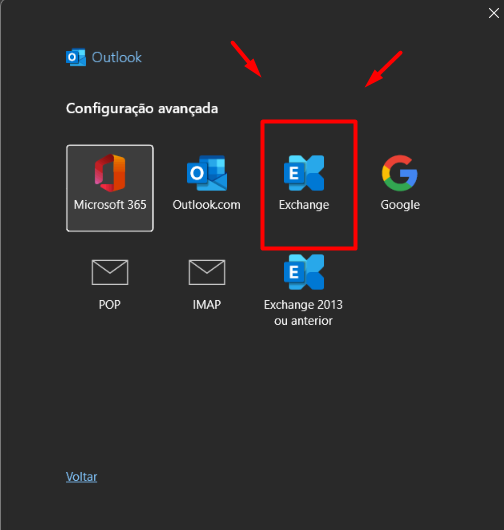Choose the Outlook.com envelope icon
The image size is (504, 530).
[x=207, y=173]
